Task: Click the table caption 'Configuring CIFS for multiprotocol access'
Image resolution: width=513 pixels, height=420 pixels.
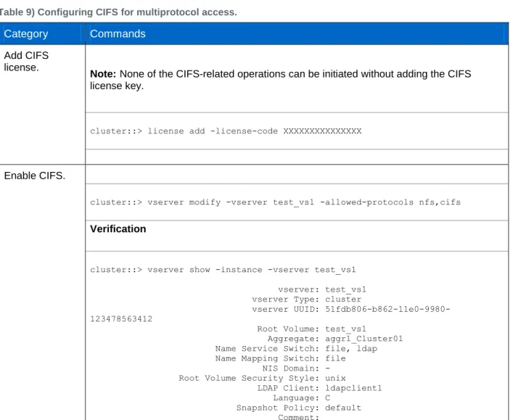Action: coord(137,12)
